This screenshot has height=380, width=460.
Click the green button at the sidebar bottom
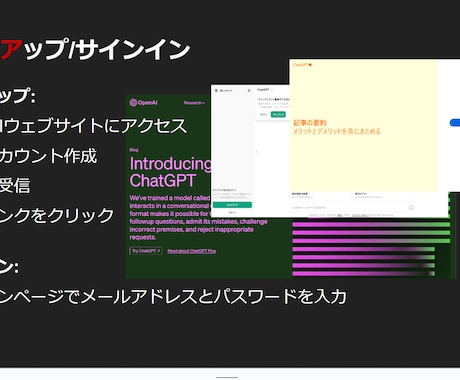point(232,205)
